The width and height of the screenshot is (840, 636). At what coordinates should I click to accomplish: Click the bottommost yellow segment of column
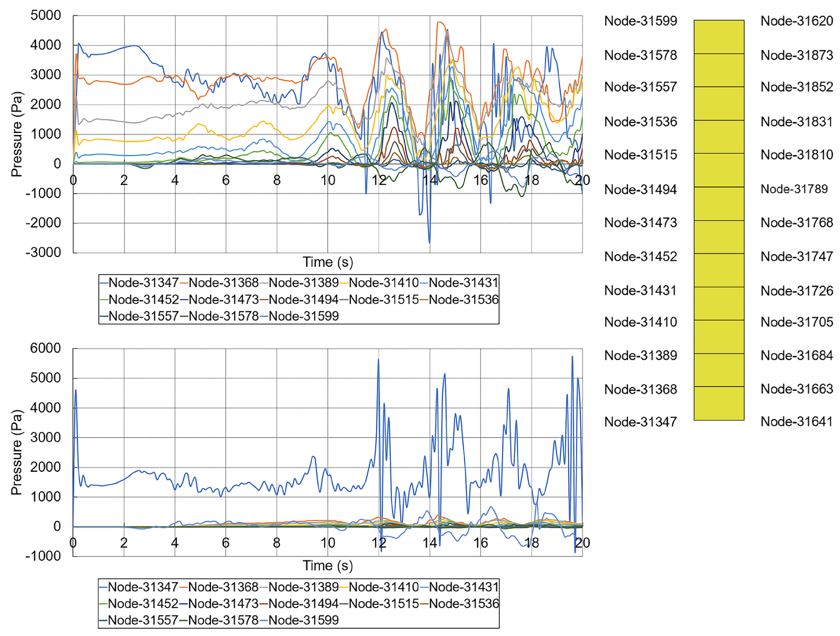coord(719,403)
